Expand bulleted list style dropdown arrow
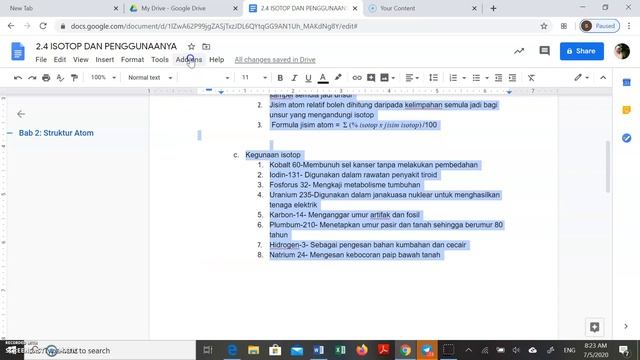This screenshot has height=360, width=640. [x=487, y=78]
